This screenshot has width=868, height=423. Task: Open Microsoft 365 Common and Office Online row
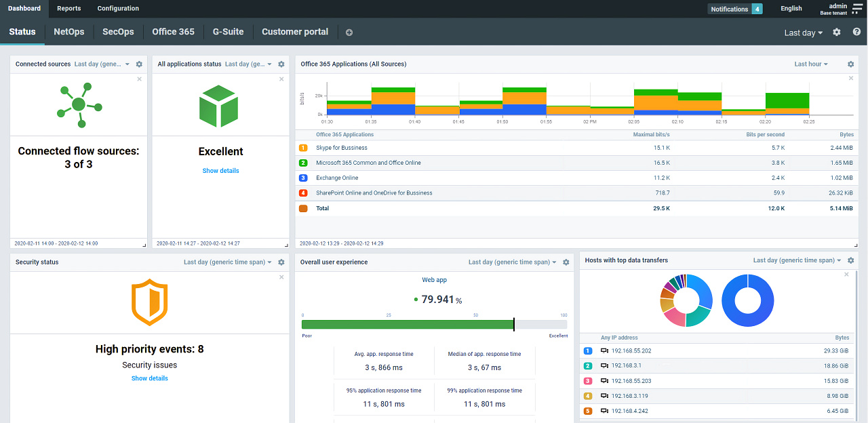[x=576, y=163]
